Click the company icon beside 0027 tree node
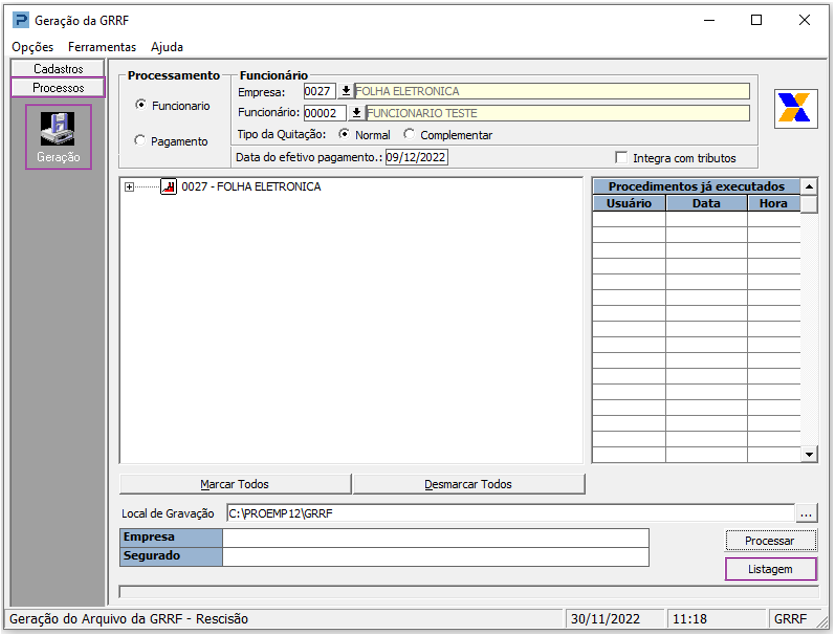 [x=169, y=187]
